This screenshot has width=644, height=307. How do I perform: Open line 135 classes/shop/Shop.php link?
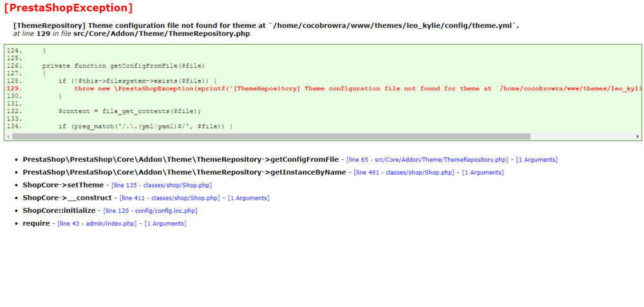point(162,185)
